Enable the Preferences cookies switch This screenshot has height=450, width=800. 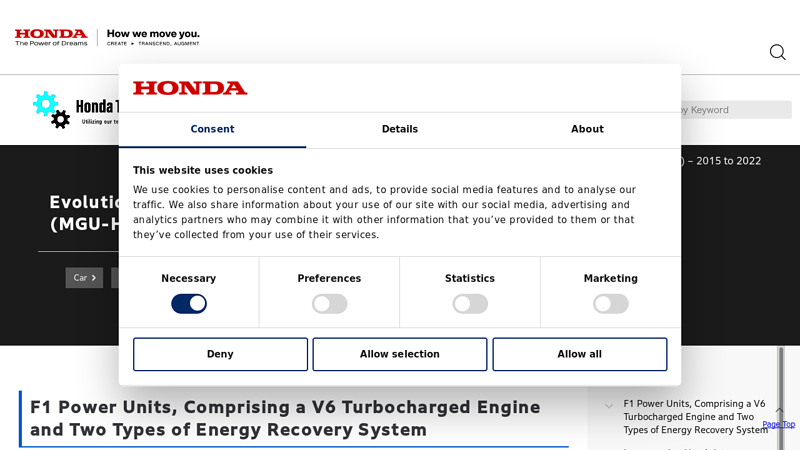point(330,304)
